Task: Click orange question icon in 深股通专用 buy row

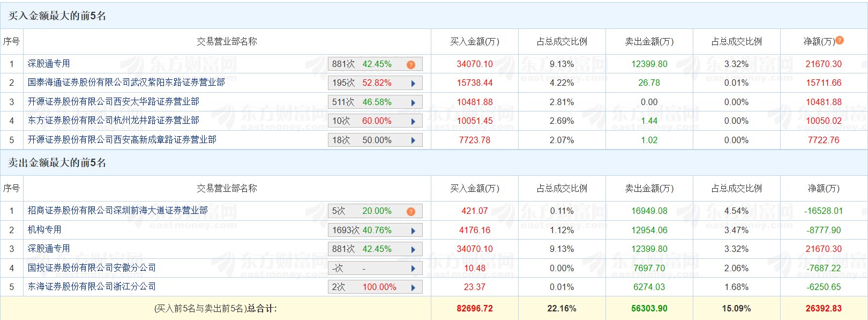Action: tap(411, 64)
